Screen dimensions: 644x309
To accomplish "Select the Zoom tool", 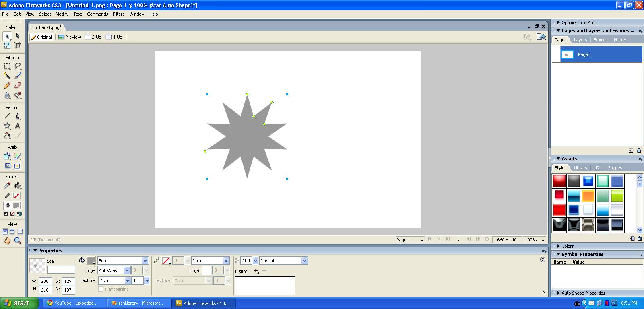I will pyautogui.click(x=17, y=241).
